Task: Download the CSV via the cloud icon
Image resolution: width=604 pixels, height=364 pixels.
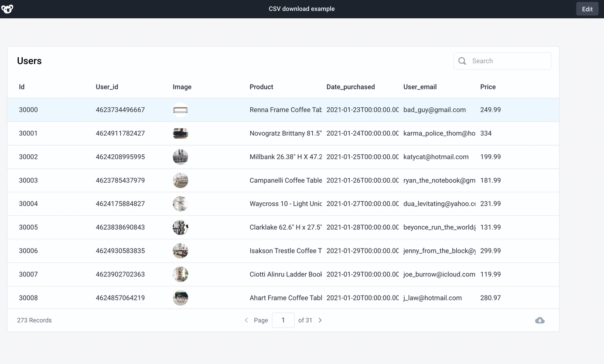Action: tap(540, 320)
